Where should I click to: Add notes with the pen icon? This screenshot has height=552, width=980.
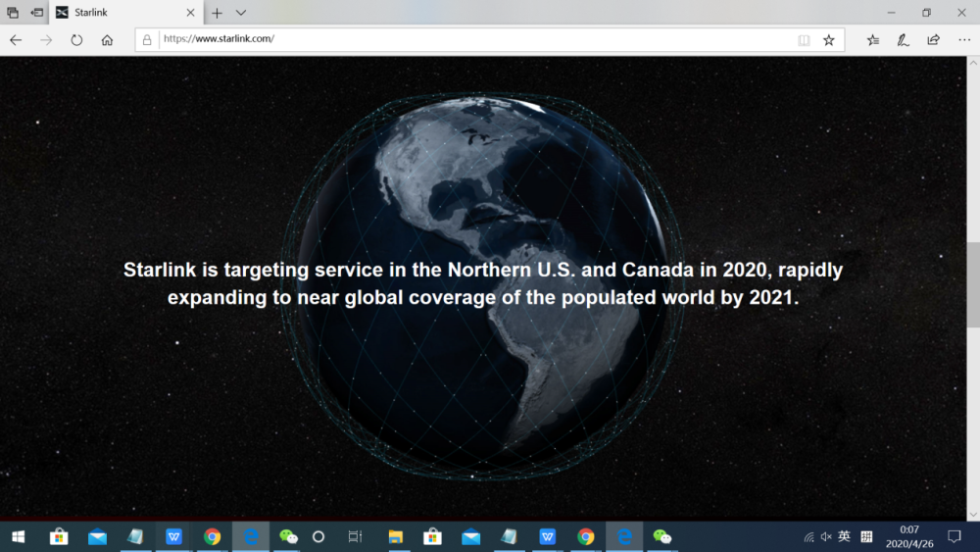click(904, 40)
